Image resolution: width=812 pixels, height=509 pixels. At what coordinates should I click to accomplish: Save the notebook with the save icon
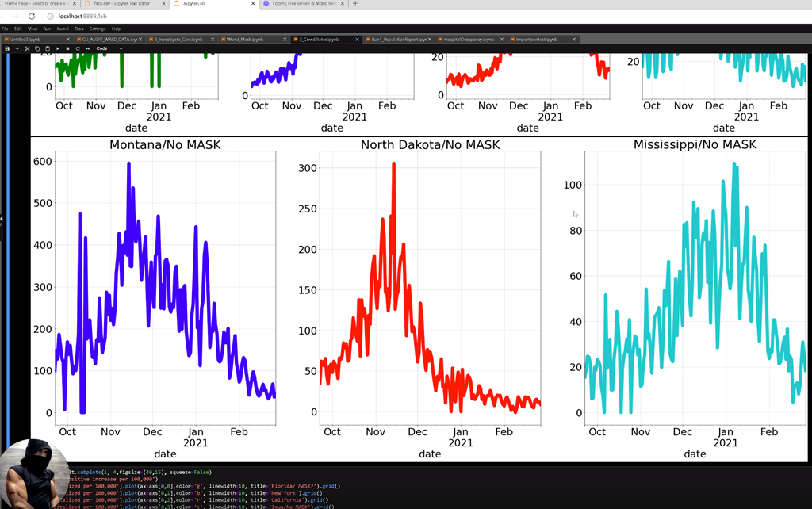[7, 48]
